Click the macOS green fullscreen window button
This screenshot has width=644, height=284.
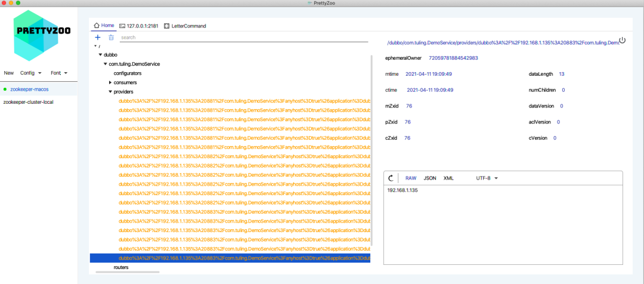18,3
